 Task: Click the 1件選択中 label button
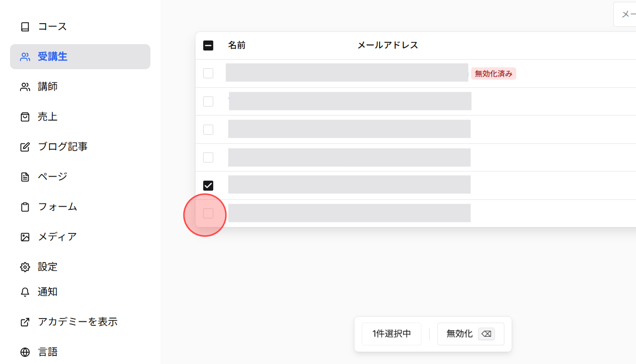[x=391, y=334]
